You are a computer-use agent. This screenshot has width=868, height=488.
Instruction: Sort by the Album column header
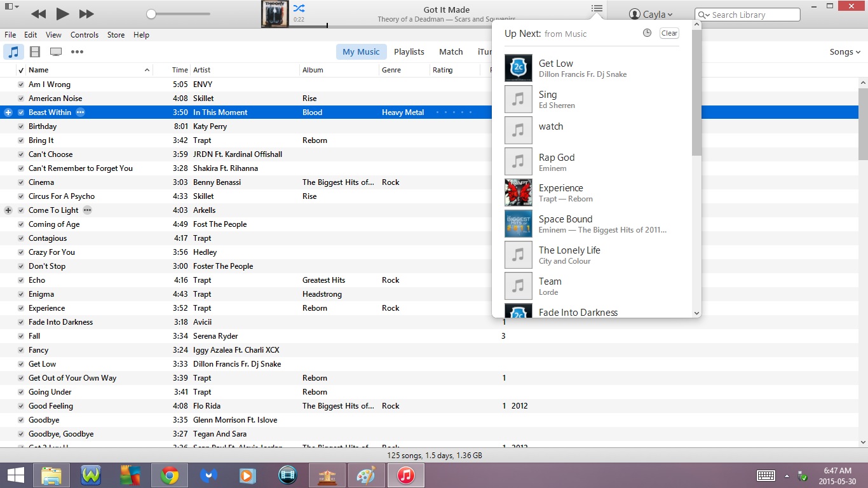point(339,70)
